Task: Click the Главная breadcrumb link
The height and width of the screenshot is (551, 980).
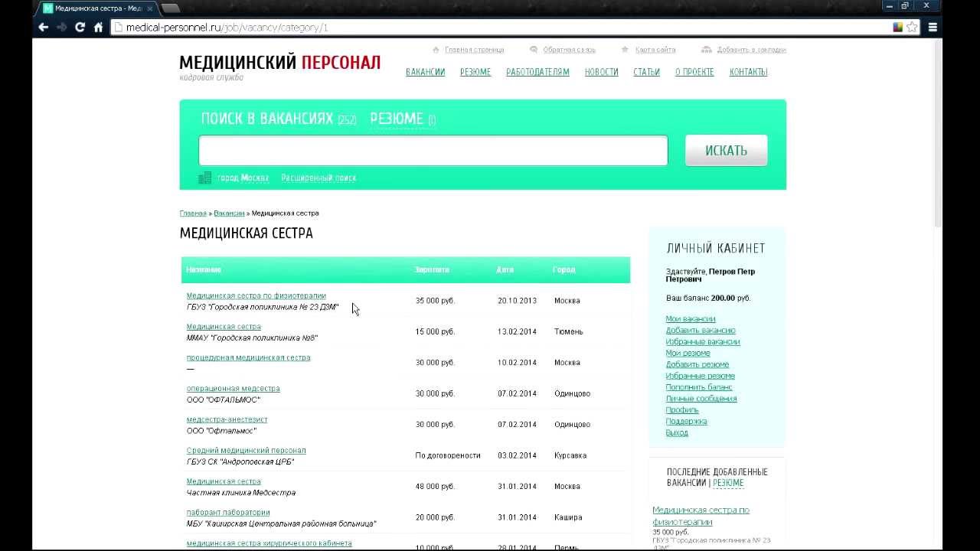Action: click(x=193, y=214)
